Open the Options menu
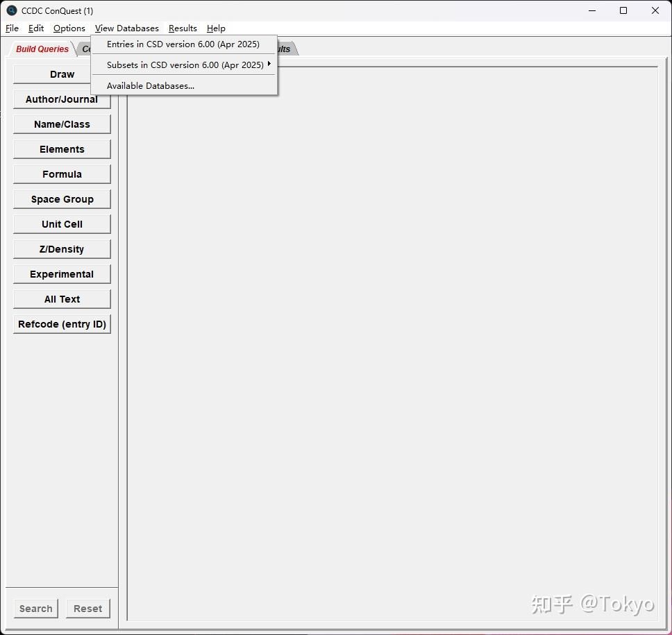The height and width of the screenshot is (635, 672). [x=69, y=28]
